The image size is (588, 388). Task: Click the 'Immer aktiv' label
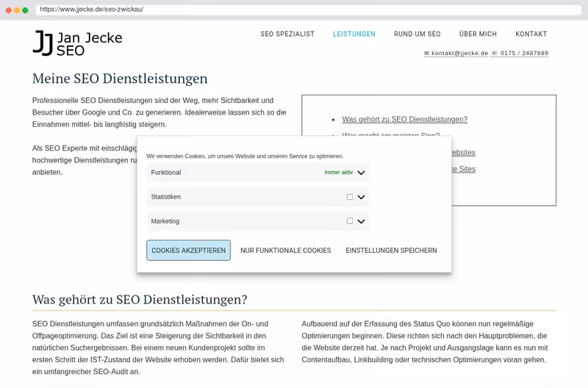click(x=339, y=173)
